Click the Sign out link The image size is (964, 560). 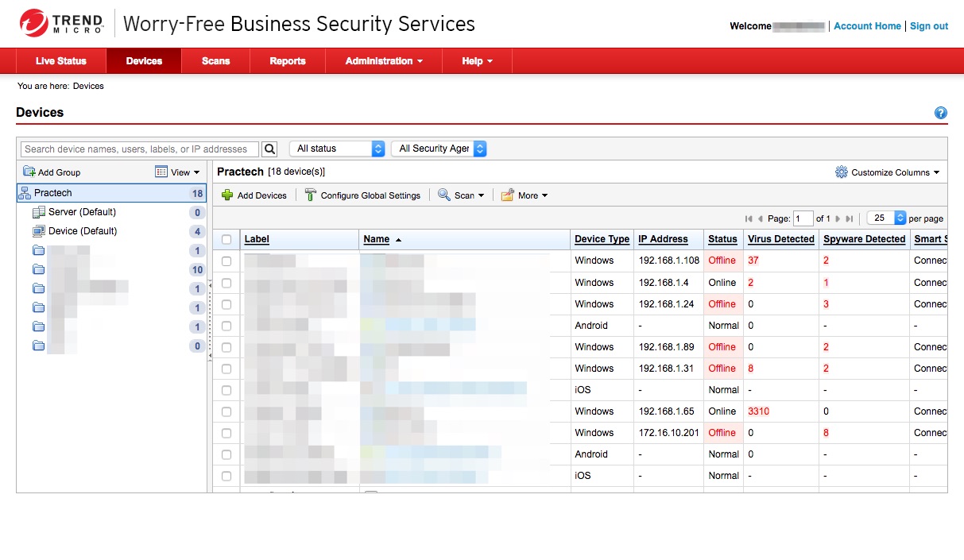pyautogui.click(x=929, y=26)
